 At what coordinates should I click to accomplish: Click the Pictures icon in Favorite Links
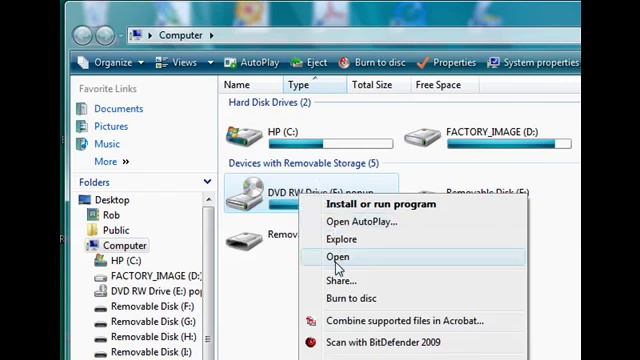point(82,126)
